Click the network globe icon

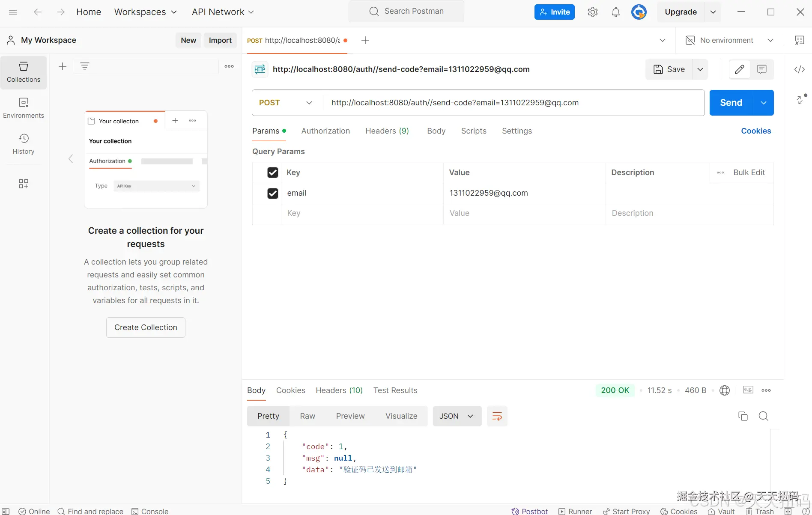pyautogui.click(x=725, y=390)
